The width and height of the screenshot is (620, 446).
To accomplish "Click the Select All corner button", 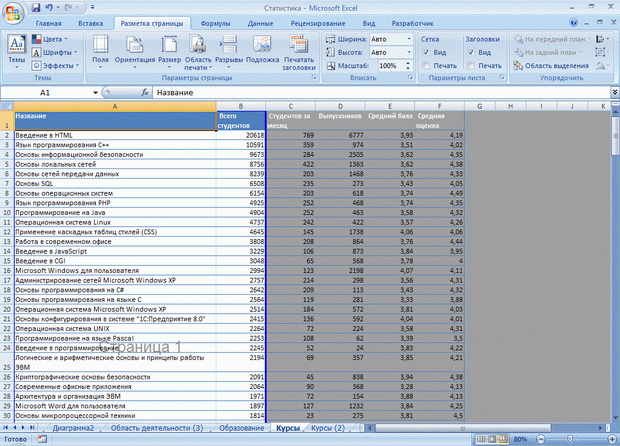I will coord(7,106).
